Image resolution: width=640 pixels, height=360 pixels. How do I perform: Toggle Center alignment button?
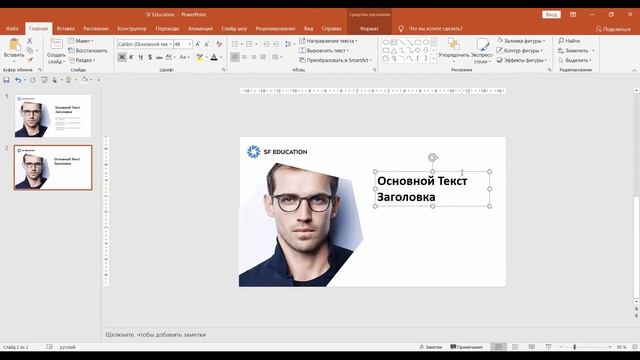244,57
